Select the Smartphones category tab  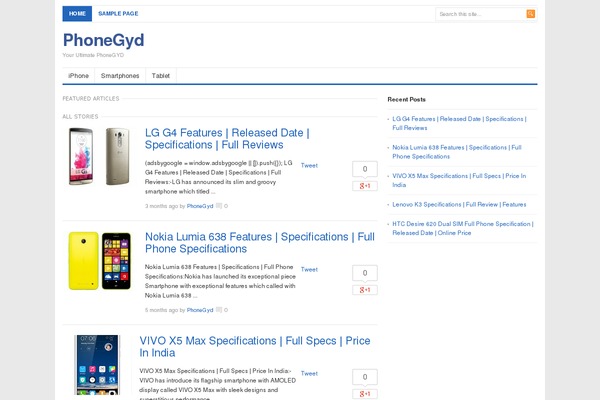tap(120, 76)
